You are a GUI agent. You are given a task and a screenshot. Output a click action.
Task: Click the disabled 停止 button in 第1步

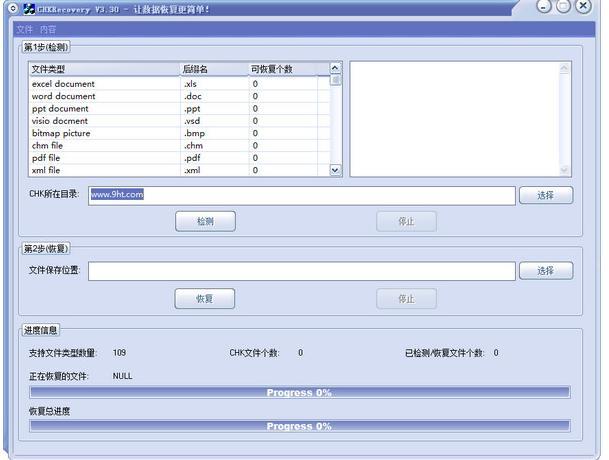pyautogui.click(x=406, y=221)
